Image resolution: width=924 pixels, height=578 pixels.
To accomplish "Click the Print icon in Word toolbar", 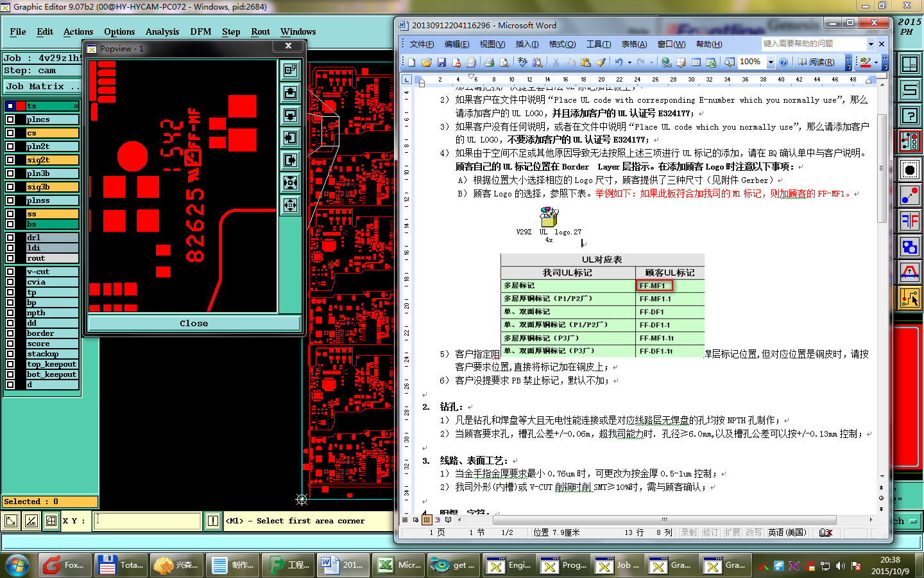I will click(490, 62).
